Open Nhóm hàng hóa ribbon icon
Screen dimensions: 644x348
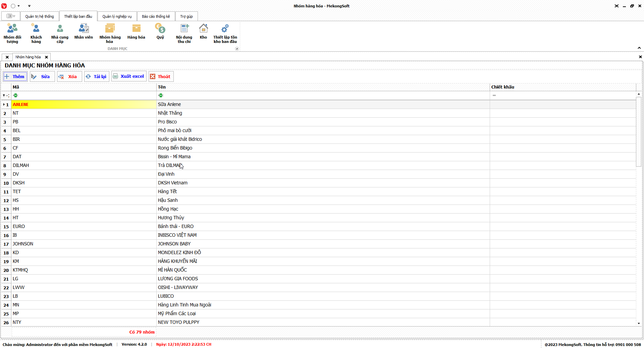pyautogui.click(x=110, y=34)
